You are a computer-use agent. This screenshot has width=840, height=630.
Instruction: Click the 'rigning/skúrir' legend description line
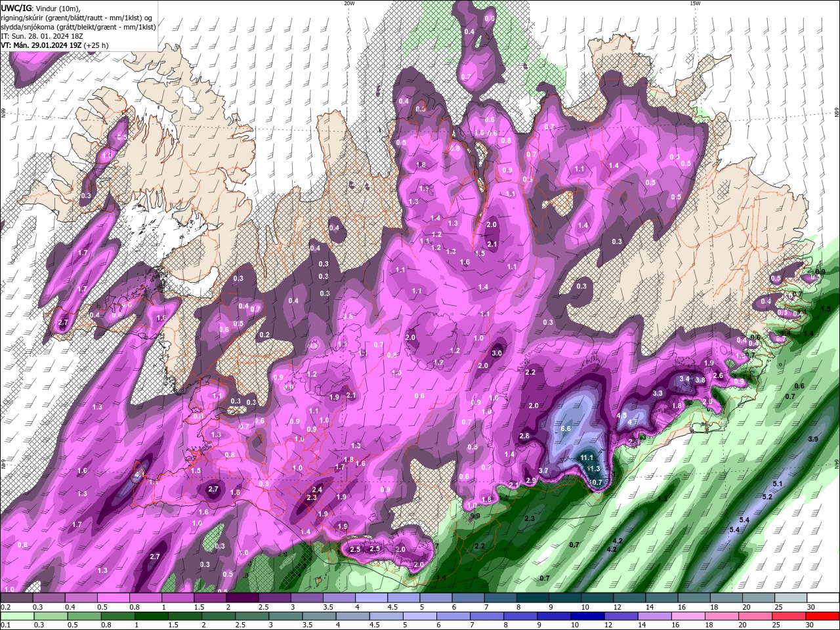(75, 18)
